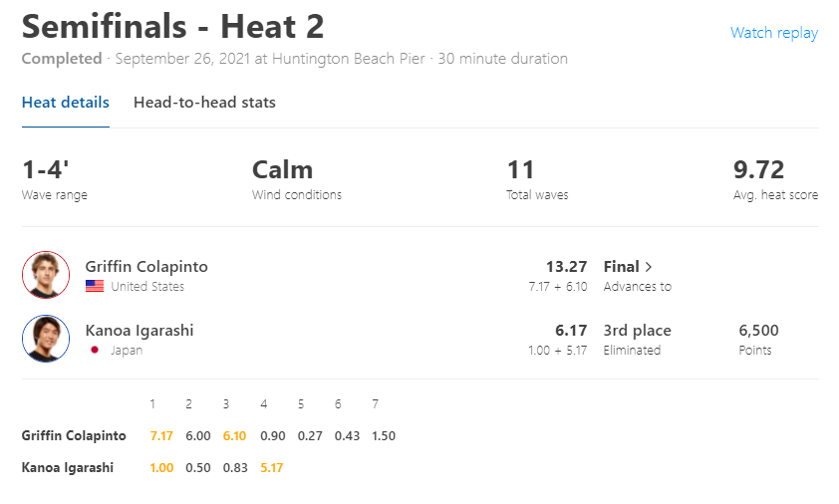This screenshot has width=839, height=504.
Task: Click the United States flag icon
Action: click(95, 286)
